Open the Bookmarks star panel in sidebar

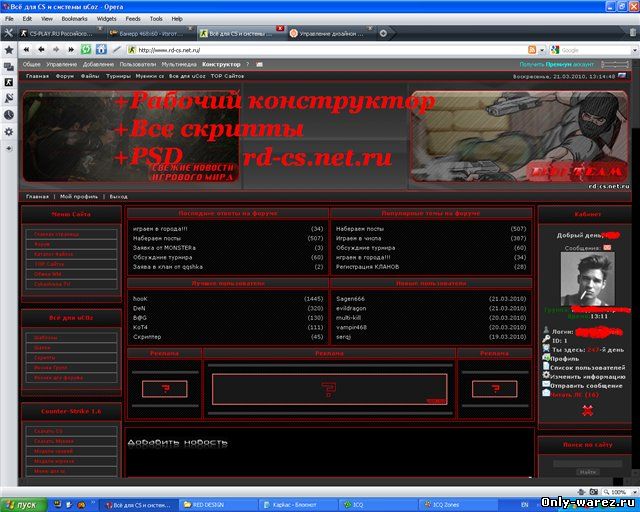coord(9,49)
